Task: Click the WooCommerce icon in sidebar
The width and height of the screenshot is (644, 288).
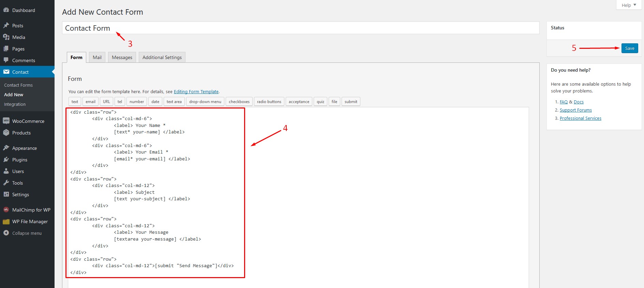Action: [6, 121]
